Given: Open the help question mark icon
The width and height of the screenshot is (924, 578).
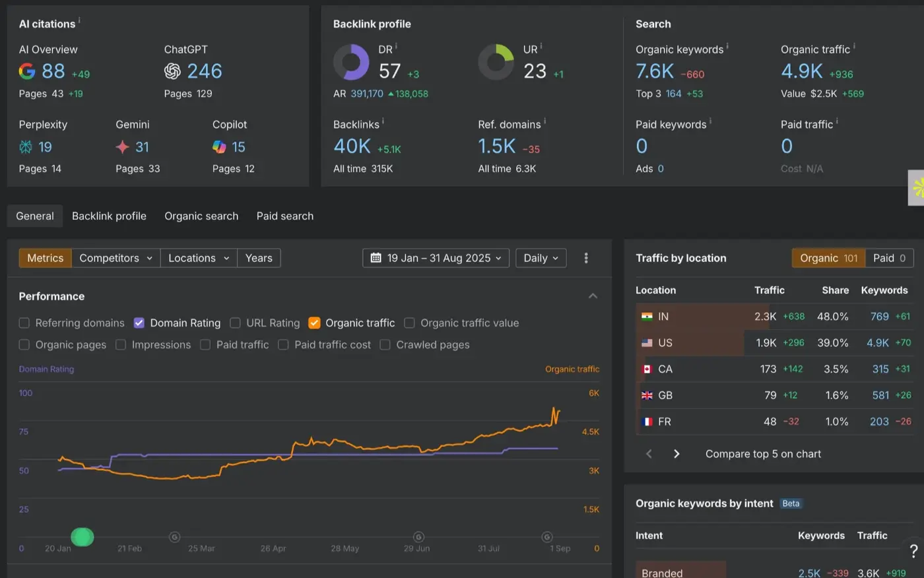Looking at the screenshot, I should click(913, 552).
